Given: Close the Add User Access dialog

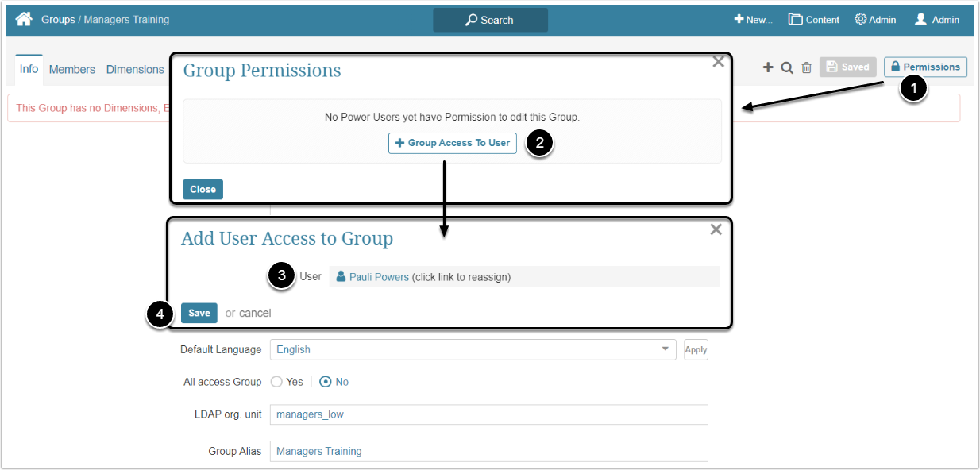Looking at the screenshot, I should point(716,229).
